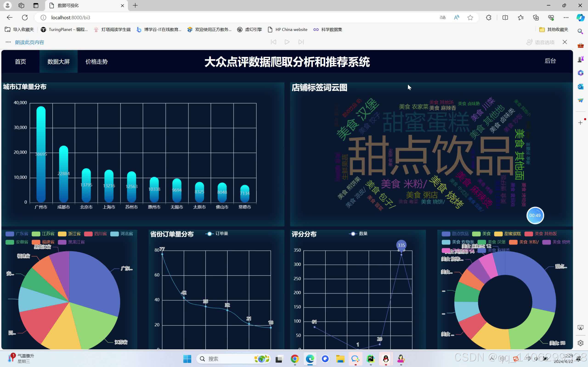Screen dimensions: 588x367
Task: Click the Read Aloud icon in address bar
Action: pyautogui.click(x=457, y=17)
